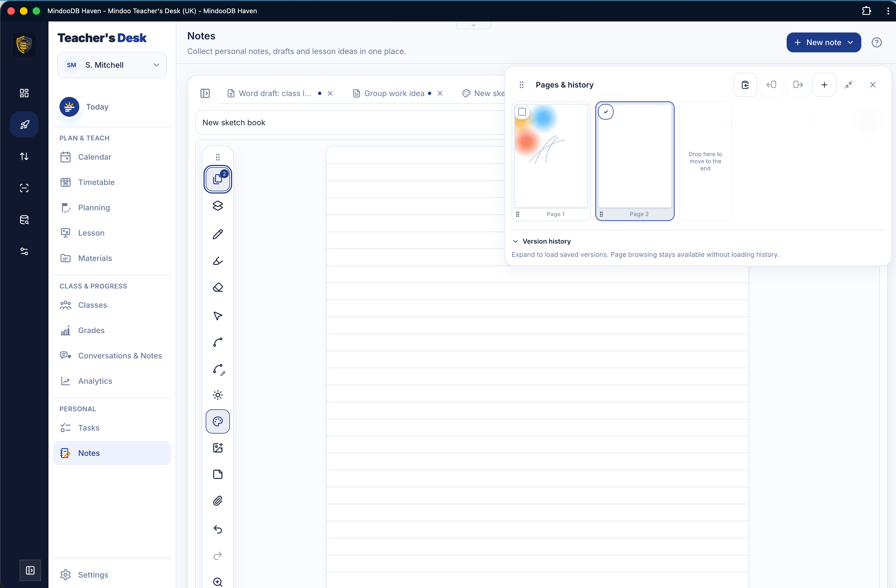Viewport: 896px width, 588px height.
Task: Select the highlighter tool
Action: tap(218, 261)
